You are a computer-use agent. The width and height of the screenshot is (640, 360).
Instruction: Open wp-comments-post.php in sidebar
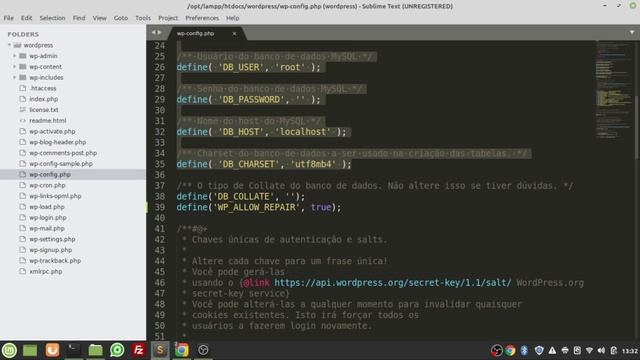(x=63, y=153)
